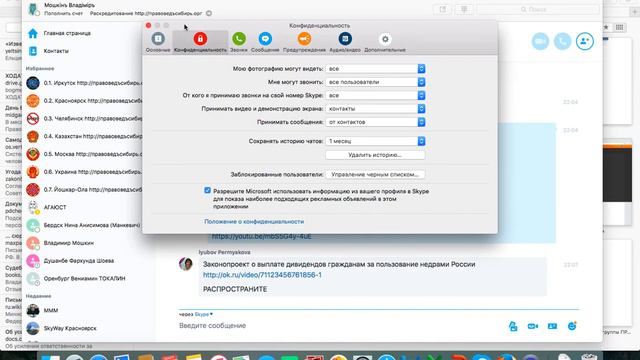
Task: Click the 'Удалить историю...' button
Action: [375, 155]
